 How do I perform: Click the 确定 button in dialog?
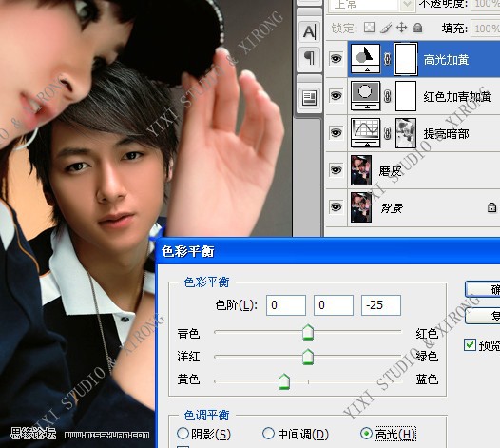click(x=483, y=289)
